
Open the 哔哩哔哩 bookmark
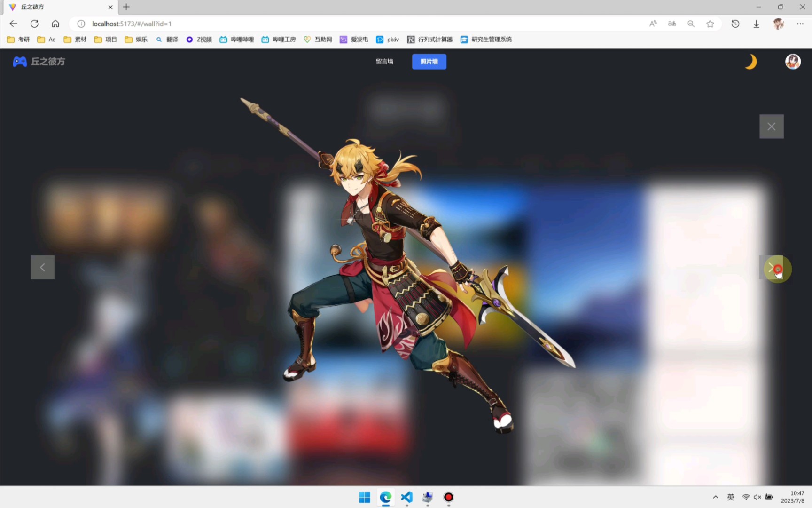click(x=237, y=40)
